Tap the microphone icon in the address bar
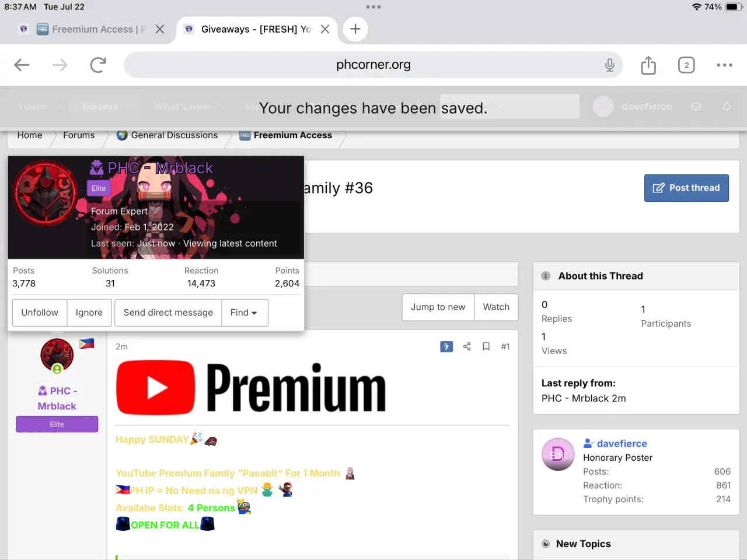This screenshot has width=747, height=560. (609, 65)
